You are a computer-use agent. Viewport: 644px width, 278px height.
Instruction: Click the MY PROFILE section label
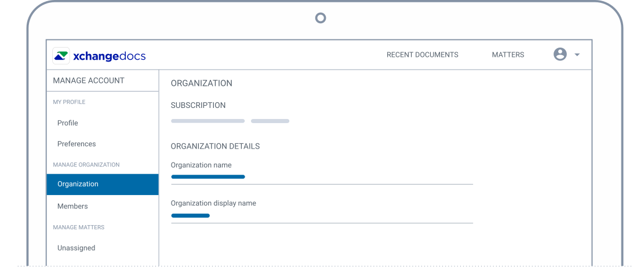69,102
